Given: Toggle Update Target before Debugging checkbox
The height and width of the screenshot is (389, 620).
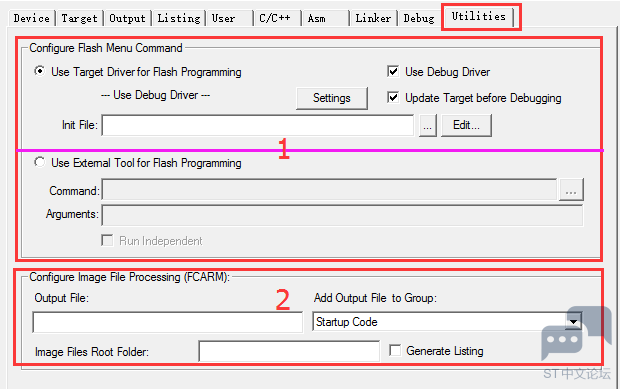Looking at the screenshot, I should (393, 97).
